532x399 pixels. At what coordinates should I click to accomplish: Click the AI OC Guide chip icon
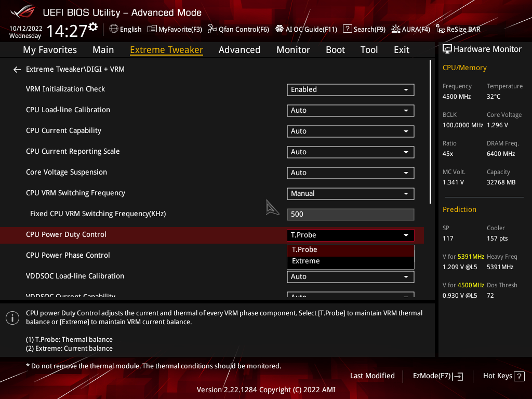[x=279, y=29]
